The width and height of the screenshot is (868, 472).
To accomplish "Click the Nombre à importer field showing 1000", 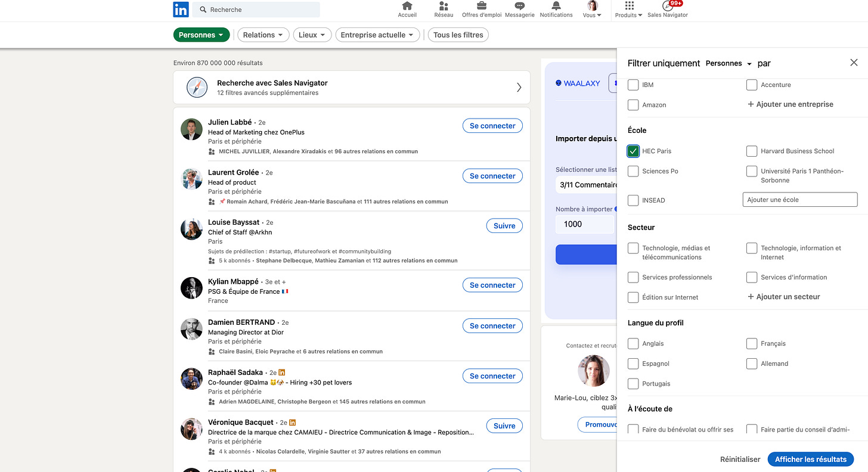I will tap(584, 224).
